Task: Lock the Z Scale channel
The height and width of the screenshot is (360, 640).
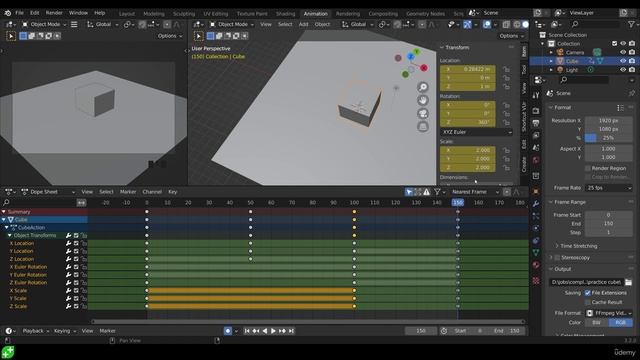Action: tap(84, 306)
